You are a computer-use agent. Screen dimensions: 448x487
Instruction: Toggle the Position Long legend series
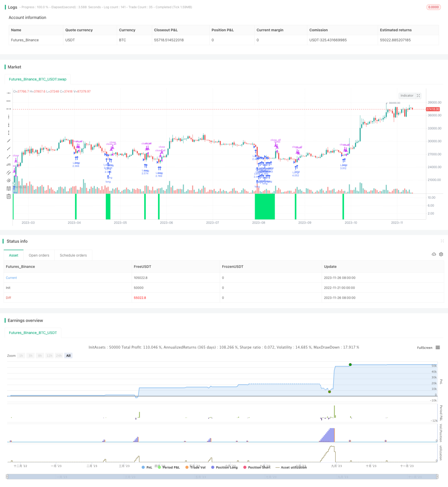224,467
